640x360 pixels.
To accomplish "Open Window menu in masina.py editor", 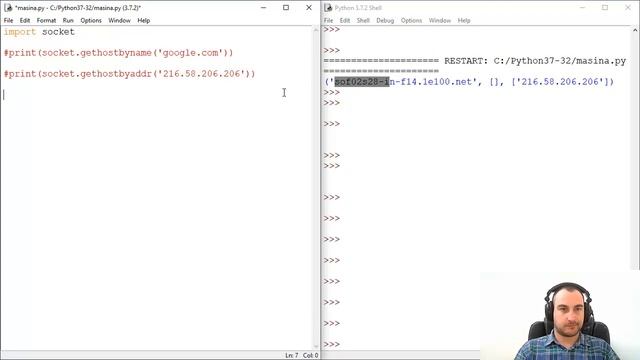I will point(119,20).
